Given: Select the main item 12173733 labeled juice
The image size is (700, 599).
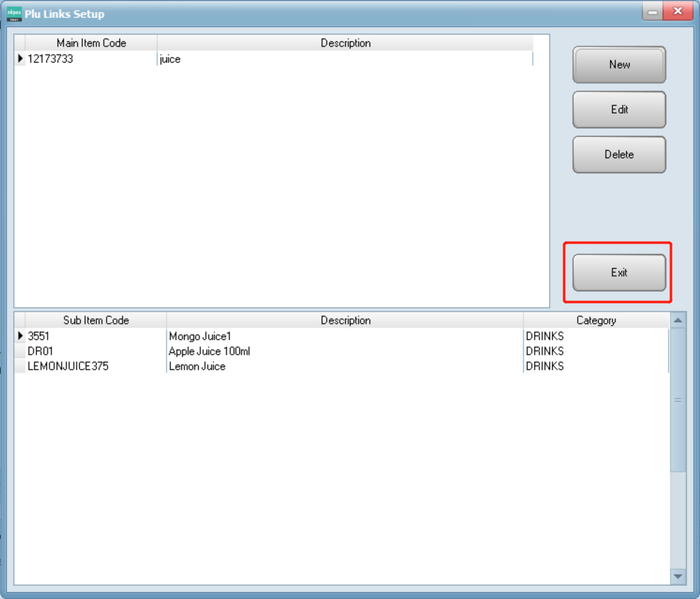Looking at the screenshot, I should (x=94, y=59).
